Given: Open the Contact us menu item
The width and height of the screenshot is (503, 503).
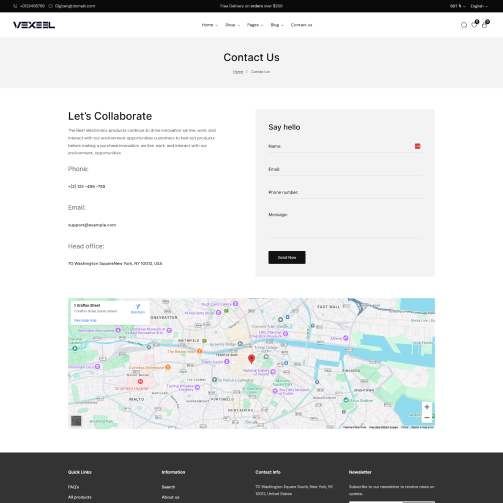Looking at the screenshot, I should pyautogui.click(x=301, y=25).
